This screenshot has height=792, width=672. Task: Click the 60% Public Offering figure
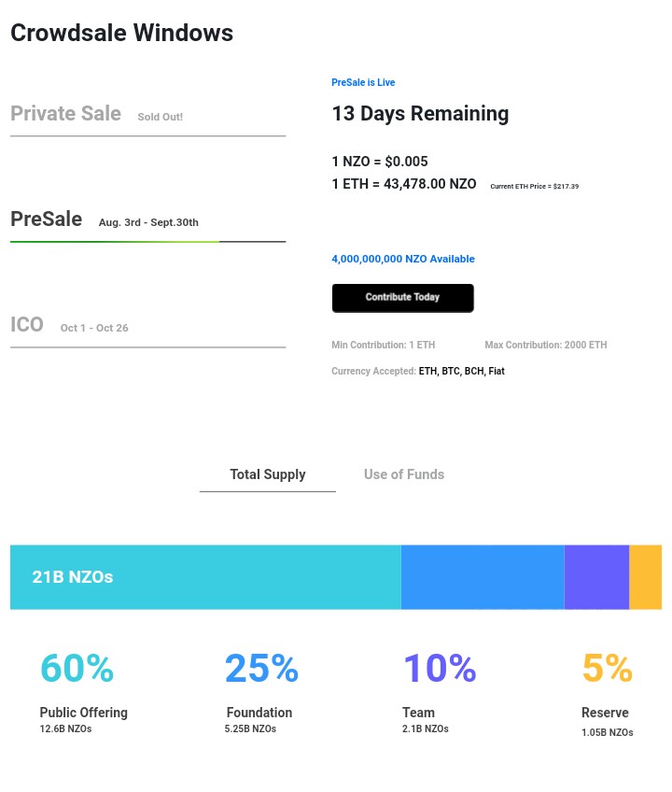click(77, 668)
